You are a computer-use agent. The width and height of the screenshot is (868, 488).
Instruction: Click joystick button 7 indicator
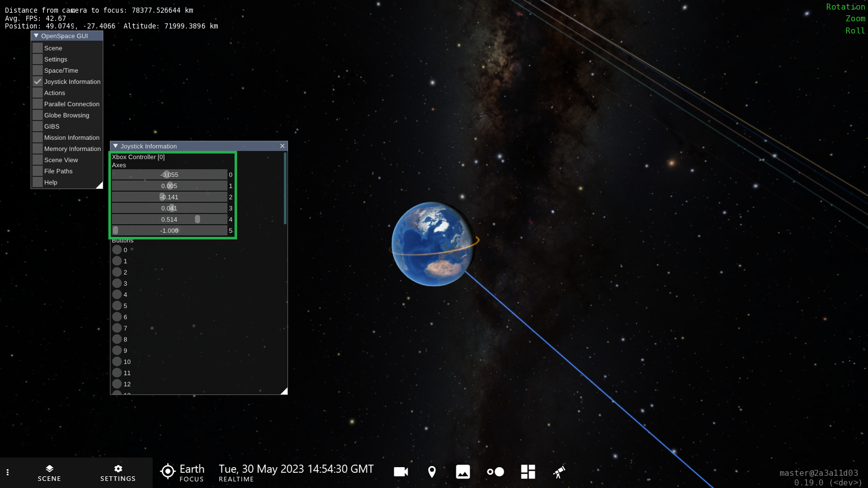117,328
